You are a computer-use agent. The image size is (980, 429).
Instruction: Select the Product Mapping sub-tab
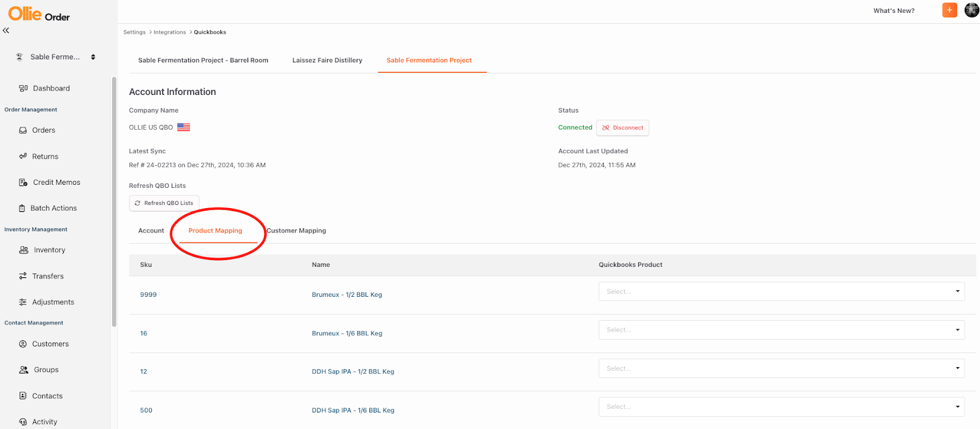pyautogui.click(x=215, y=231)
